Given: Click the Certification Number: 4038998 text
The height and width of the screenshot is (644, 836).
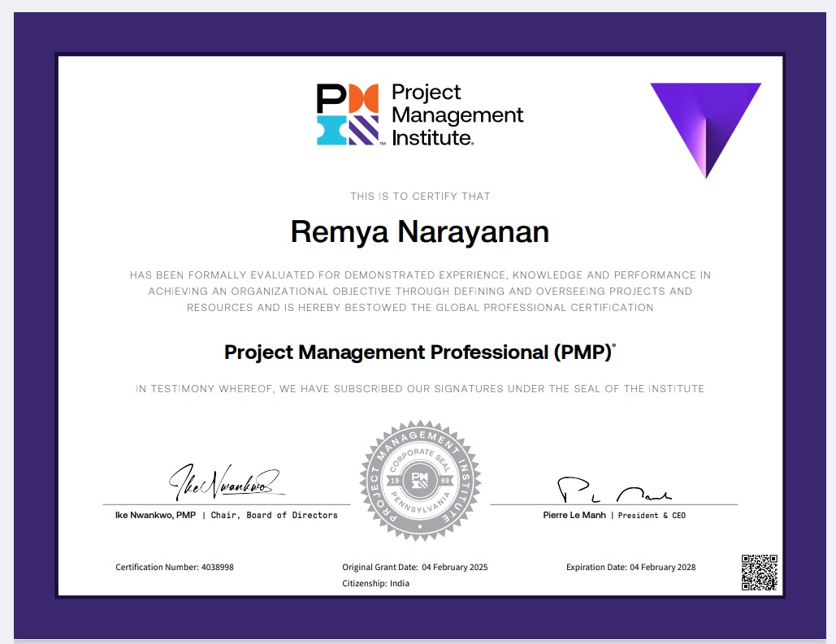Looking at the screenshot, I should point(175,567).
